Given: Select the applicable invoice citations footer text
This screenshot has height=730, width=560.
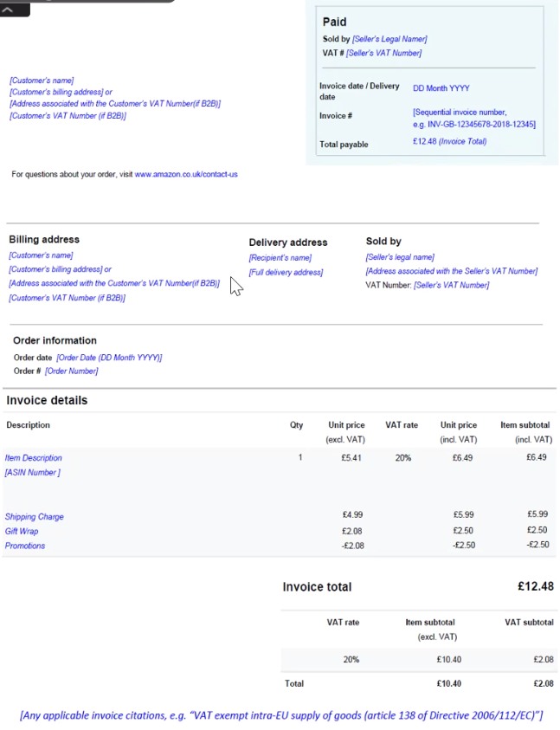Looking at the screenshot, I should pyautogui.click(x=281, y=715).
